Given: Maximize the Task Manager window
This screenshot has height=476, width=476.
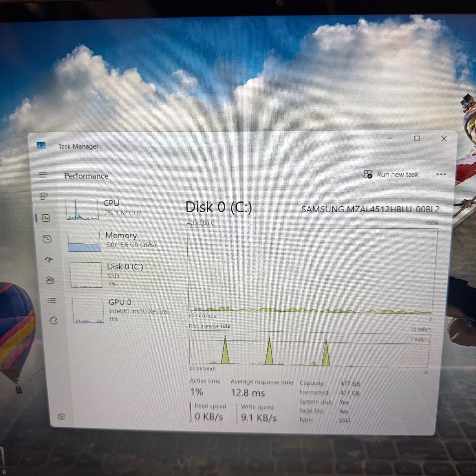Looking at the screenshot, I should point(417,138).
